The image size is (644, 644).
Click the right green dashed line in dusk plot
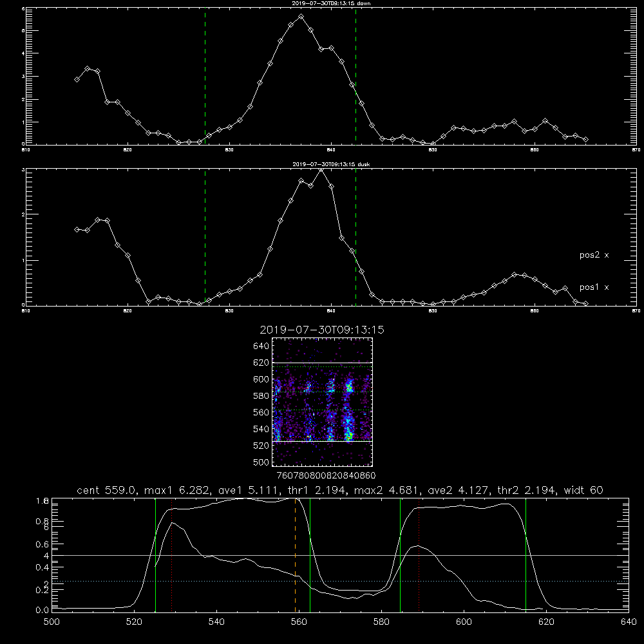[355, 237]
